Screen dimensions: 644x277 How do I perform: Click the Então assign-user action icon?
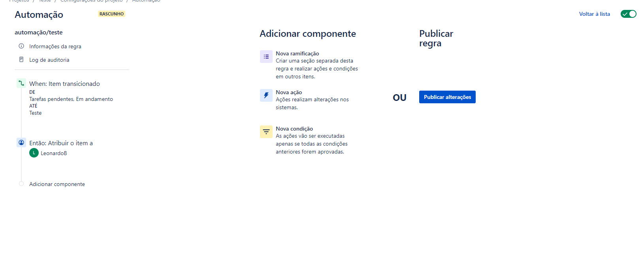click(x=21, y=142)
